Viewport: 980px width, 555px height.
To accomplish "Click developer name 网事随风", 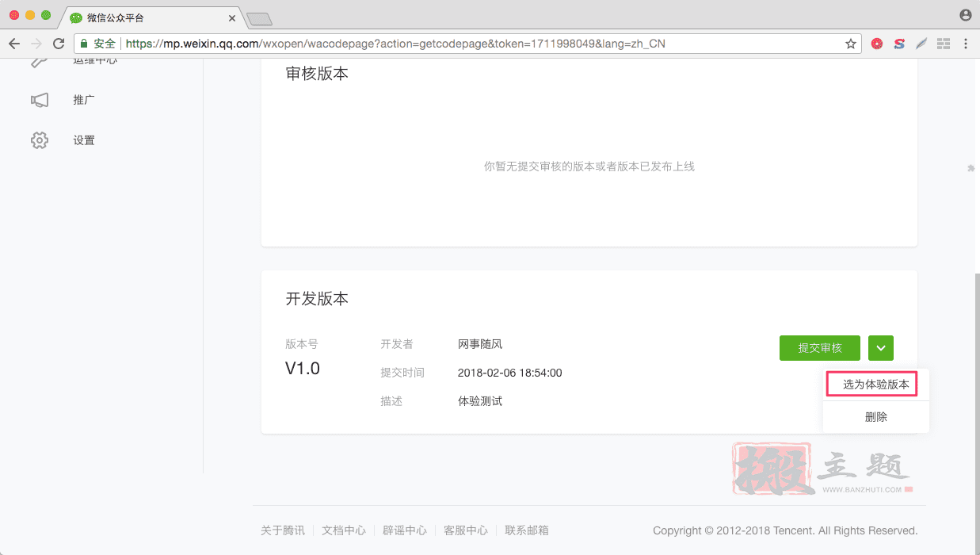I will [480, 344].
